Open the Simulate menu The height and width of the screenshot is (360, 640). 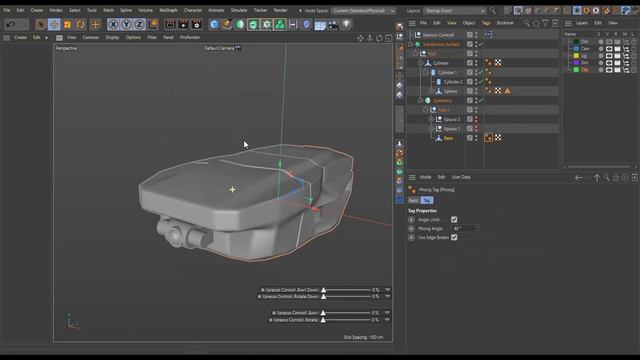239,10
